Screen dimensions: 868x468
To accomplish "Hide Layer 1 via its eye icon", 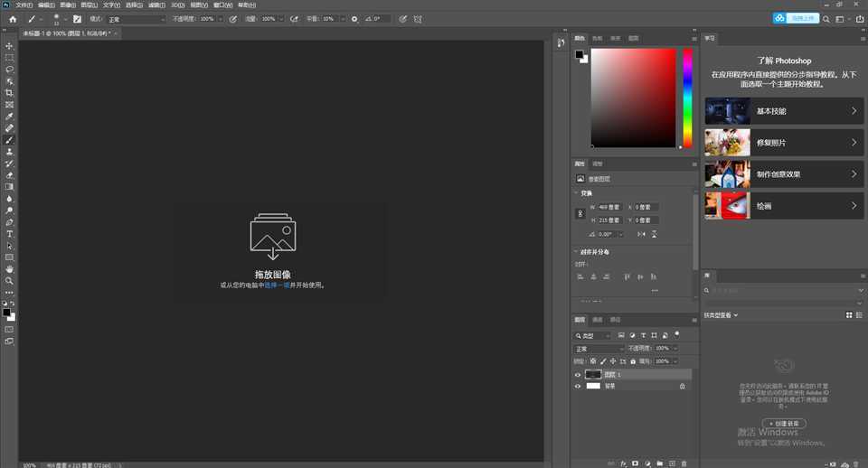I will click(578, 375).
